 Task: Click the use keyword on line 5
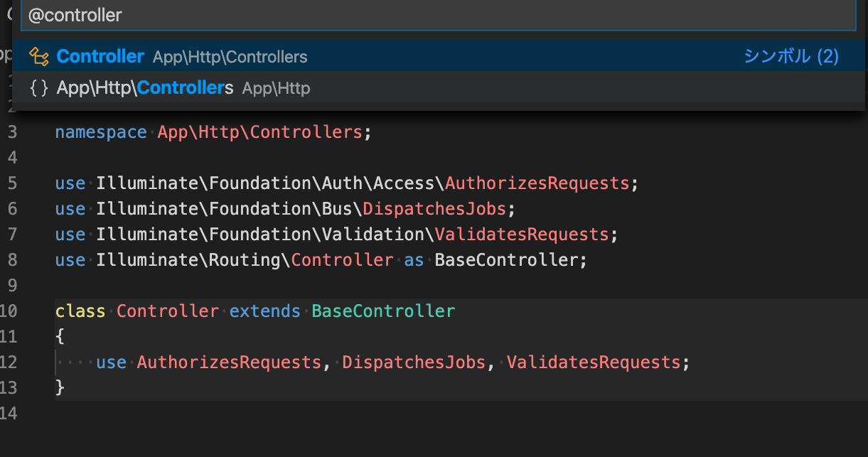pyautogui.click(x=70, y=183)
